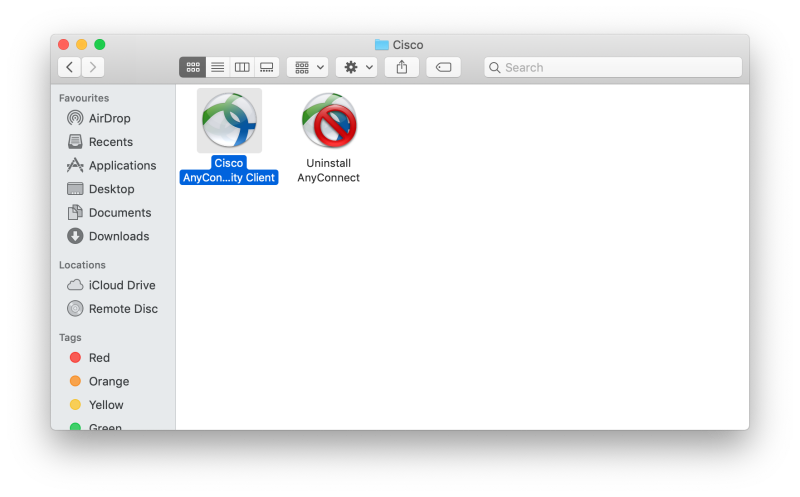The height and width of the screenshot is (497, 800).
Task: Open the gear action menu
Action: (357, 67)
